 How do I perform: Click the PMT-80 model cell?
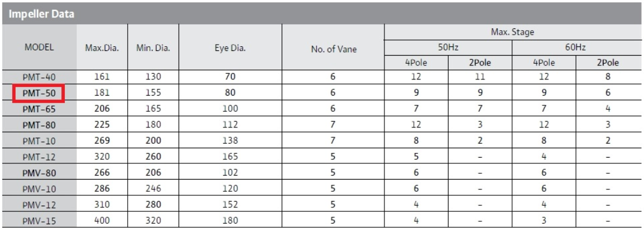(39, 125)
